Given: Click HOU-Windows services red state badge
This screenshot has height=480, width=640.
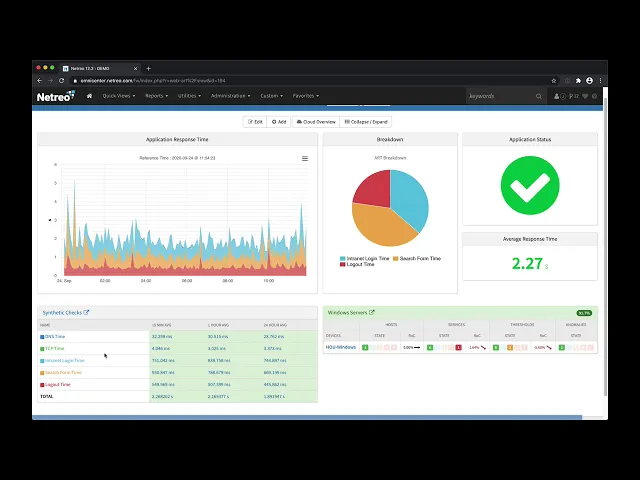Looking at the screenshot, I should (458, 347).
